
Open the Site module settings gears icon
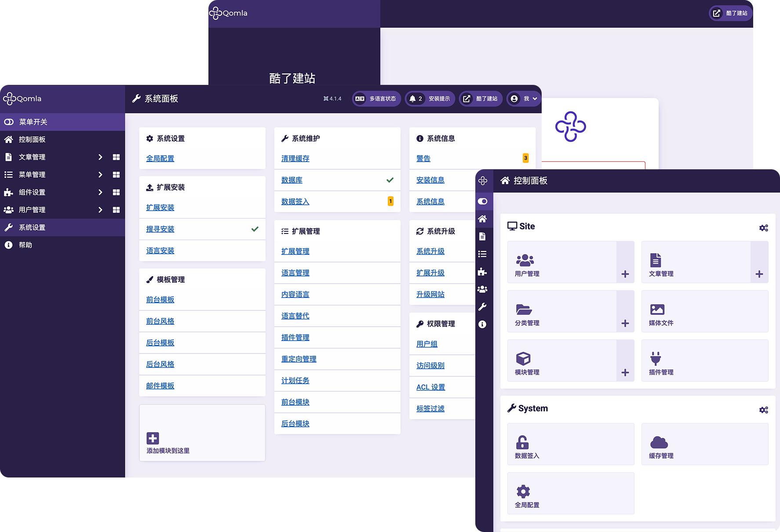763,228
